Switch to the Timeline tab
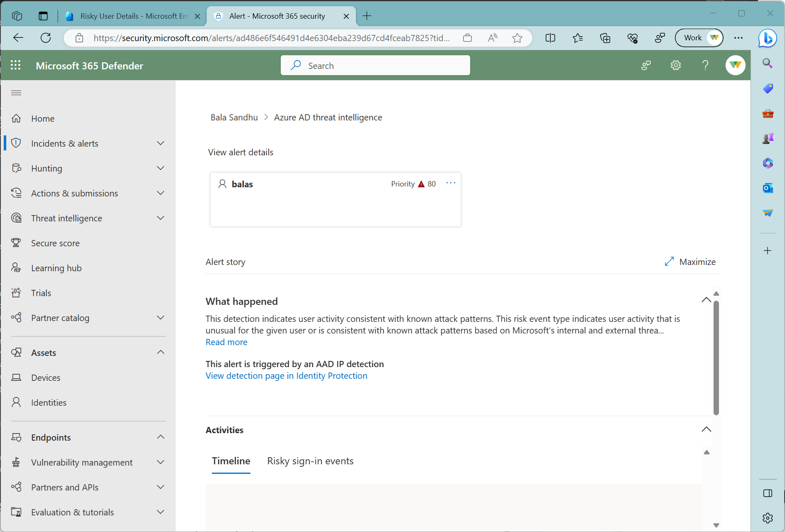Viewport: 785px width, 532px height. click(x=231, y=461)
